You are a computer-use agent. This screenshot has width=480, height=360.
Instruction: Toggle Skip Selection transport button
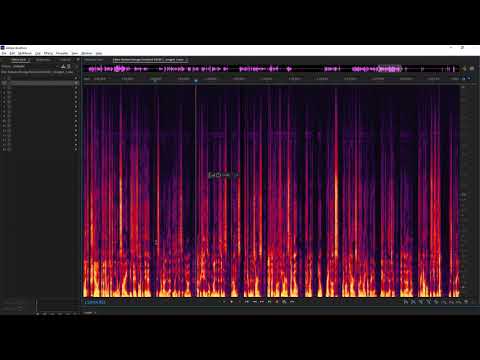(292, 302)
